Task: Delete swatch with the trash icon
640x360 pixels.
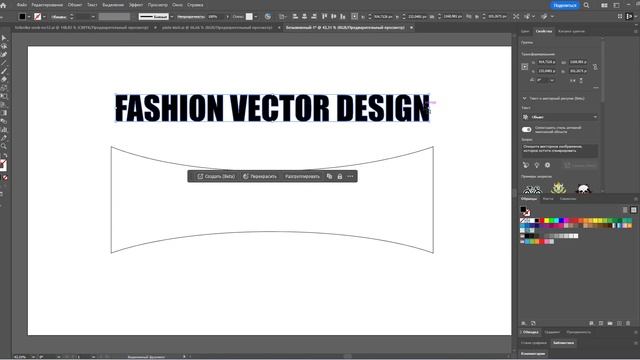Action: point(628,323)
